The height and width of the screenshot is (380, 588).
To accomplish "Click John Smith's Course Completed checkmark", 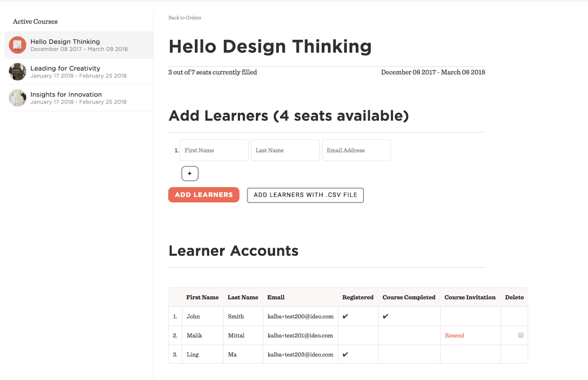I will click(386, 316).
